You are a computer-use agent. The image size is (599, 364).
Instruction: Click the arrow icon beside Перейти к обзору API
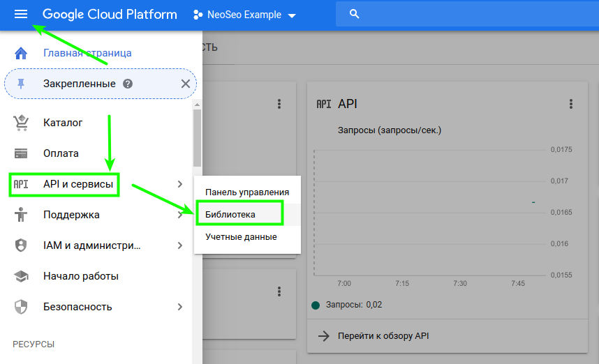pyautogui.click(x=323, y=336)
